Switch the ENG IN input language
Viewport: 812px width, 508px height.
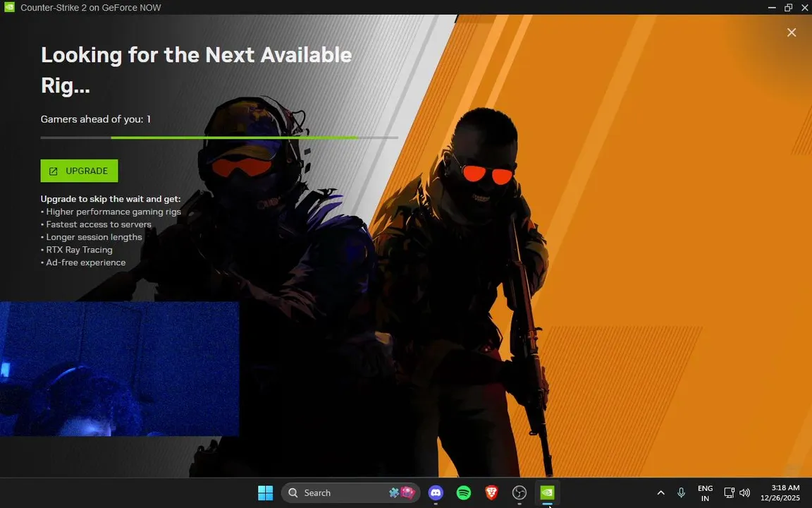point(705,493)
